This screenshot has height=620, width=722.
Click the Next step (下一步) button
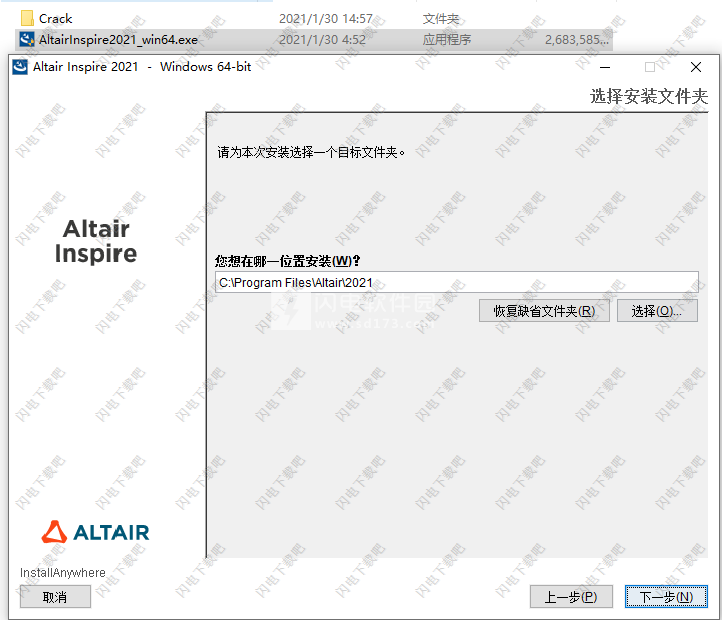point(666,597)
